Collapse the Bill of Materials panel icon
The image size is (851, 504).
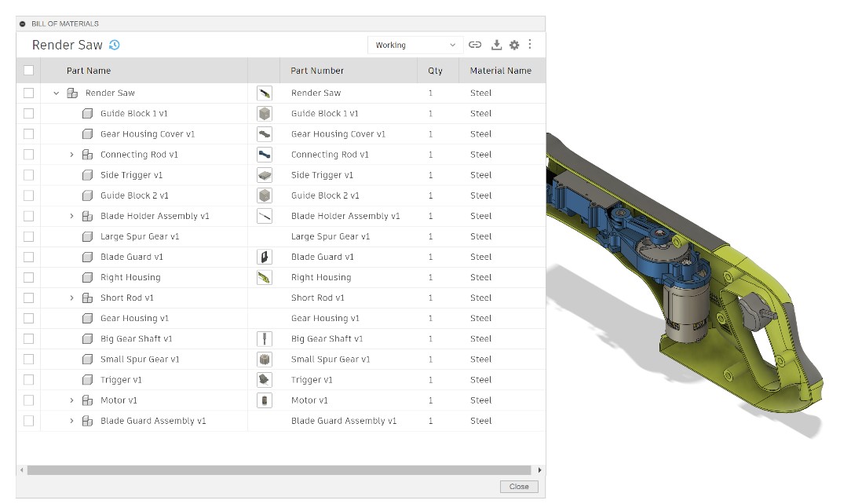click(x=23, y=24)
